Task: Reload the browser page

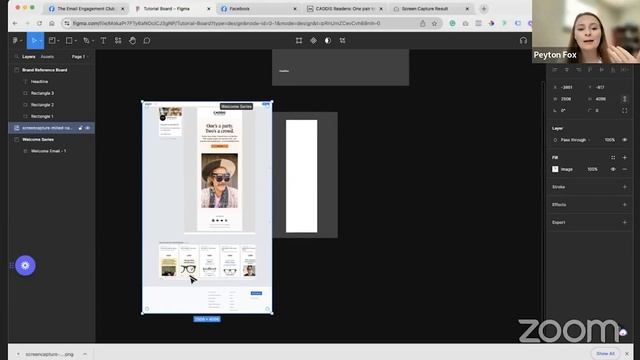Action: coord(39,23)
